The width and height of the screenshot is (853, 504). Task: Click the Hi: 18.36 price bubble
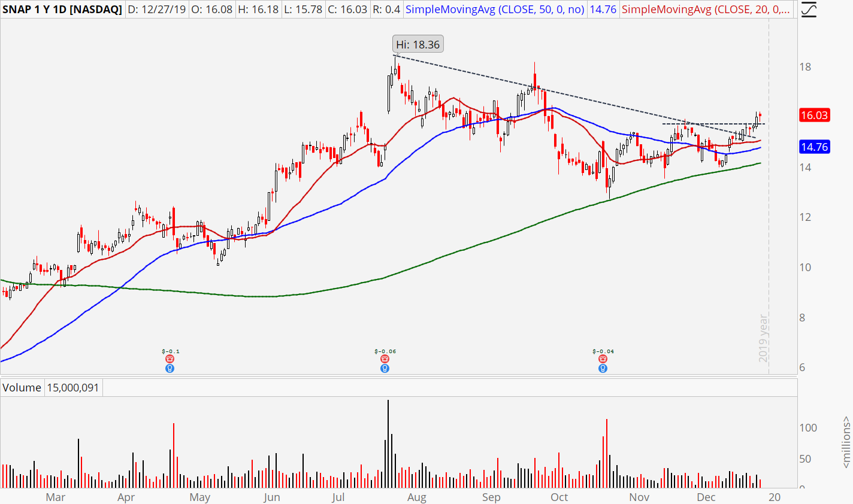pos(418,45)
